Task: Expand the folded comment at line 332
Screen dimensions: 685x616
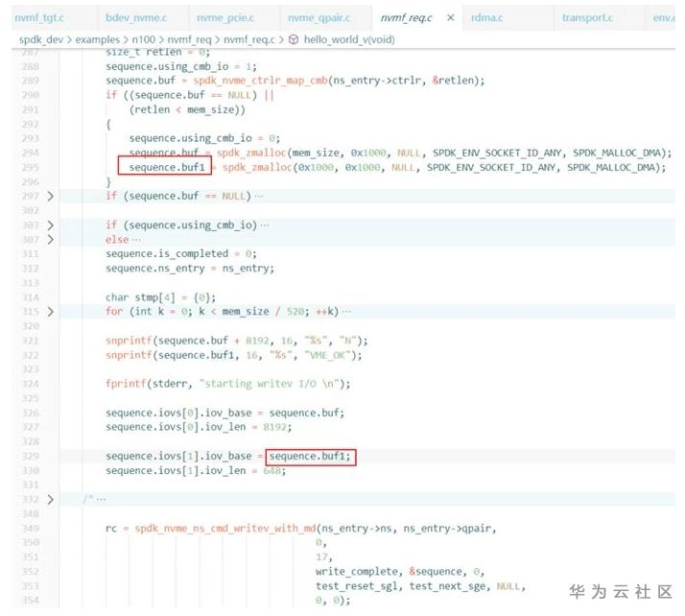Action: pos(50,499)
